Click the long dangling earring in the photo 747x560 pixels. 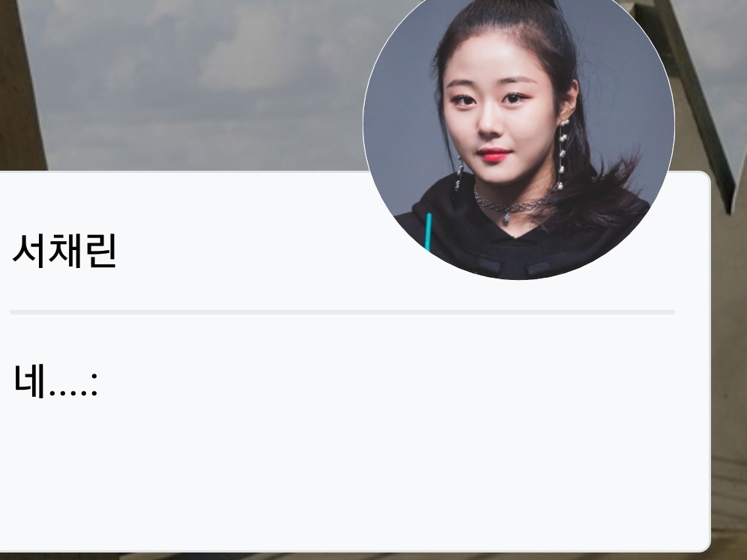tap(563, 155)
